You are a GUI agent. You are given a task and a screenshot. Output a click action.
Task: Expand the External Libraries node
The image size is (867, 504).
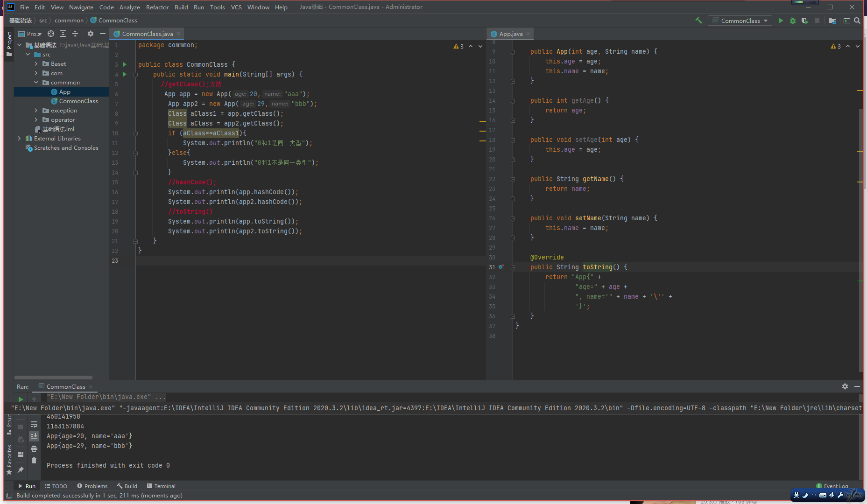tap(19, 139)
